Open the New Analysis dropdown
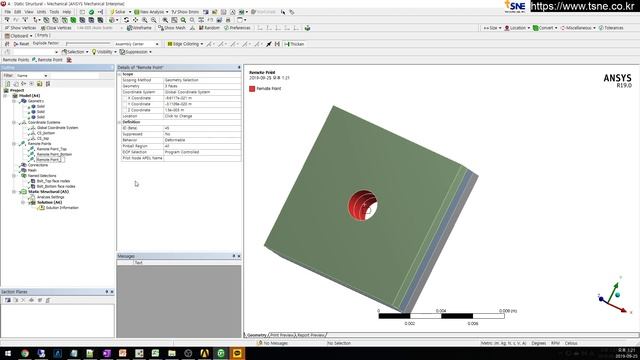 pos(151,12)
